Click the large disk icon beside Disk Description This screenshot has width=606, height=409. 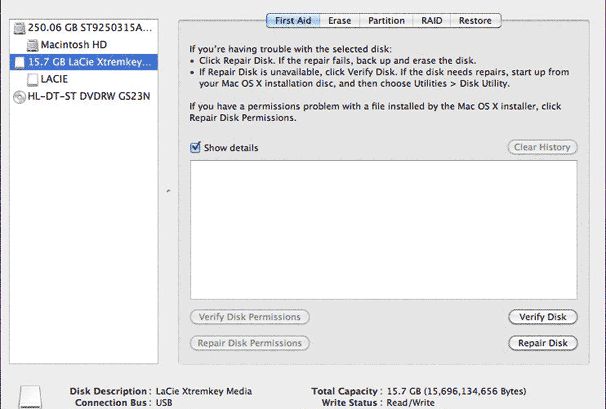pos(30,397)
